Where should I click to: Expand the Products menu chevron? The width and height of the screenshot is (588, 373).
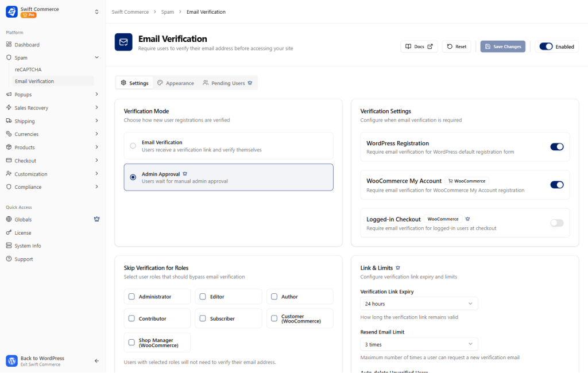[x=96, y=147]
